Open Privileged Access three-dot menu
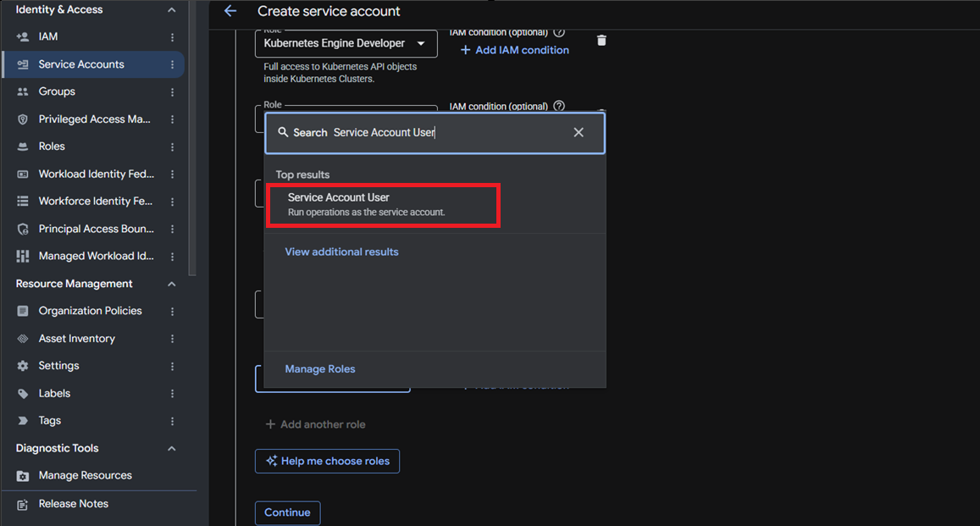 173,119
